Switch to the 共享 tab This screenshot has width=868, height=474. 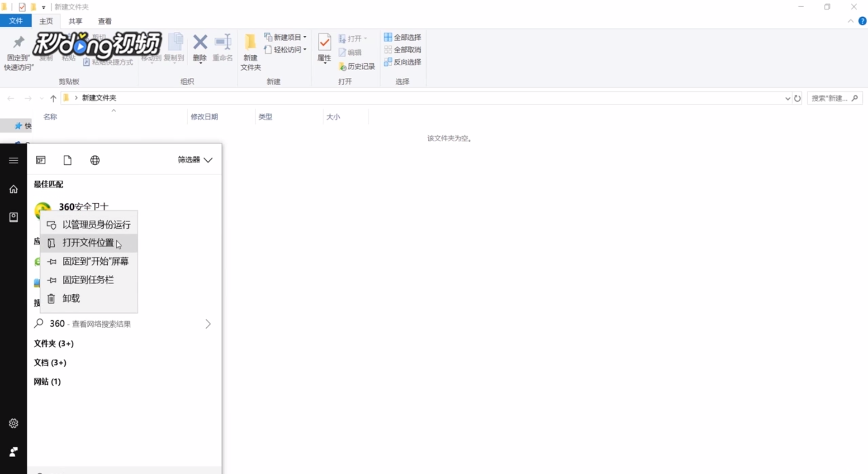76,21
